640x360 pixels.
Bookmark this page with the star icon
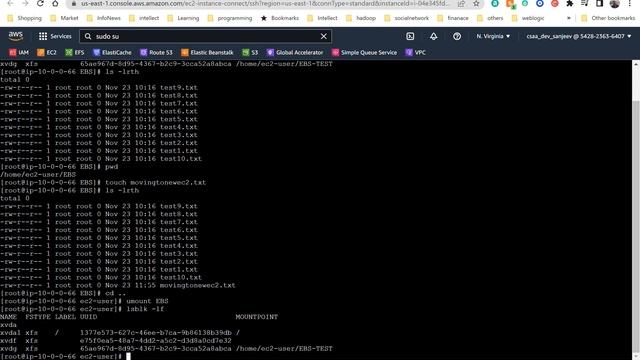pyautogui.click(x=476, y=4)
